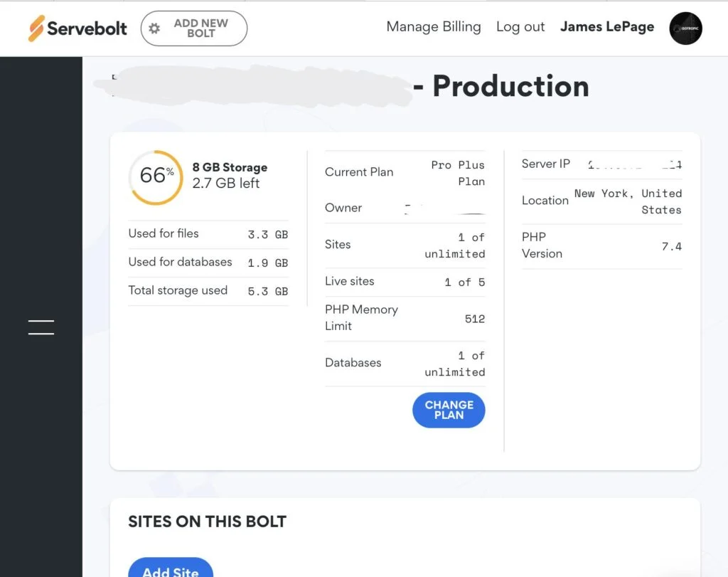The image size is (728, 577).
Task: Open the user avatar profile picture
Action: 685,28
